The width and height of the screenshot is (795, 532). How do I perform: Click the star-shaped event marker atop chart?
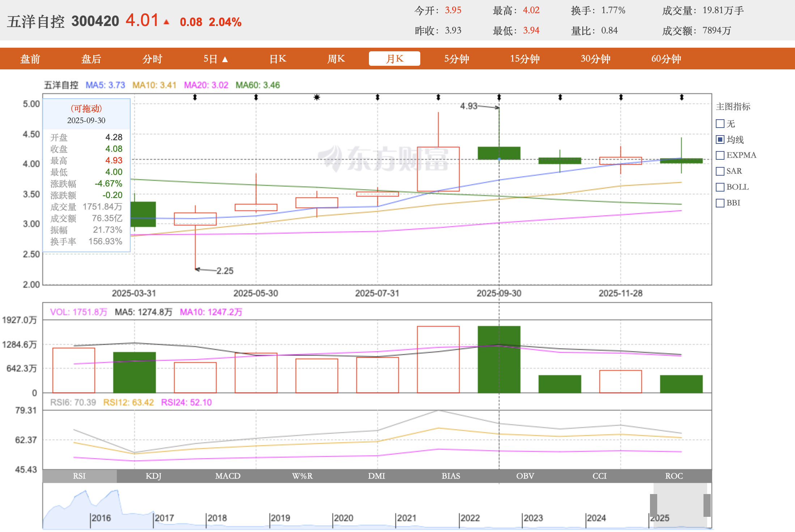point(317,97)
